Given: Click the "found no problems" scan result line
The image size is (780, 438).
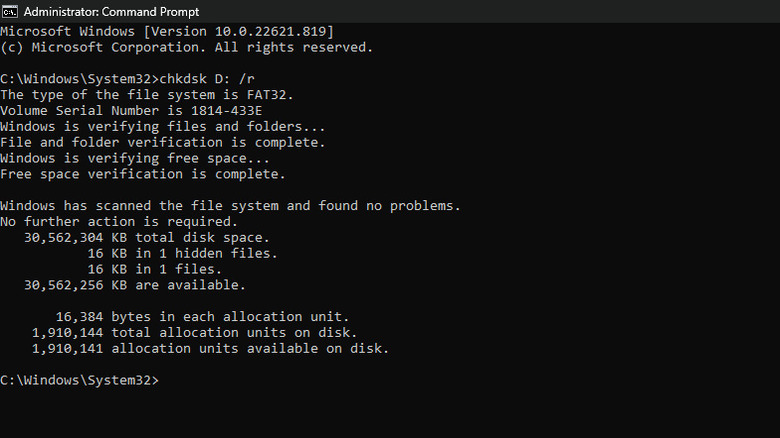Looking at the screenshot, I should point(230,205).
